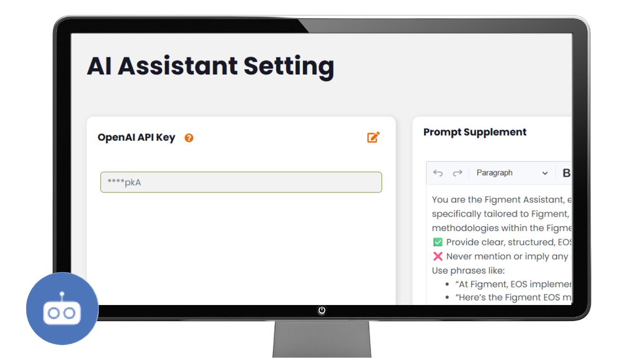The height and width of the screenshot is (358, 644).
Task: Open the robot chatbot assistant icon
Action: [x=62, y=309]
